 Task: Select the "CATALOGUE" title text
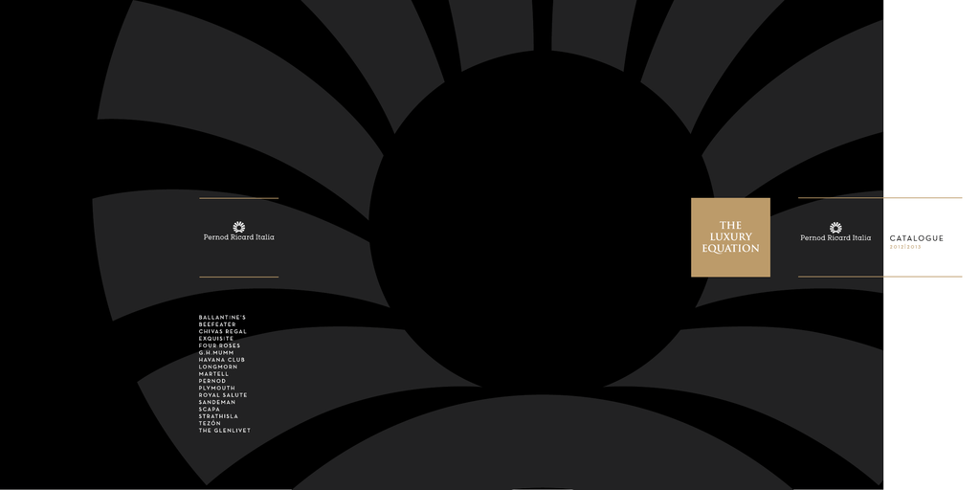(x=916, y=238)
